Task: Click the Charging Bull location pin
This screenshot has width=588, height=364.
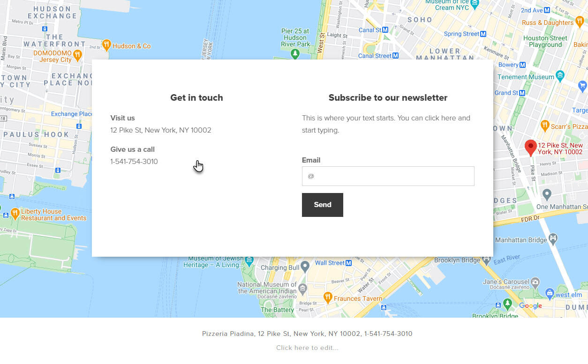Action: [x=305, y=267]
